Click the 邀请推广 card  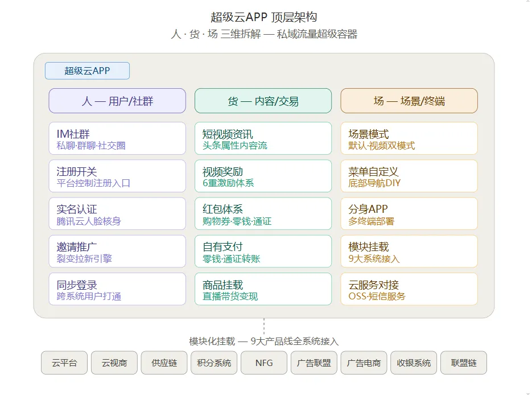tap(117, 252)
